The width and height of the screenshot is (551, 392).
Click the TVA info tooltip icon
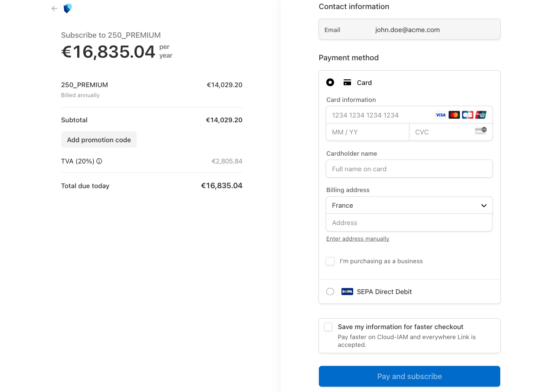click(99, 161)
